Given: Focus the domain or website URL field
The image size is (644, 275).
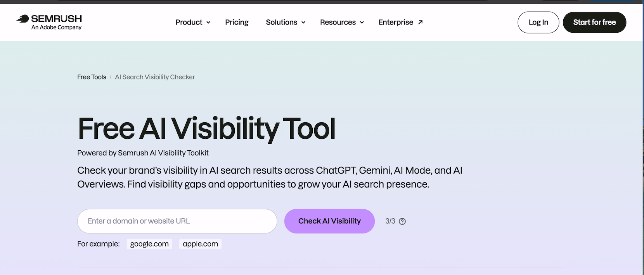Looking at the screenshot, I should click(x=177, y=221).
